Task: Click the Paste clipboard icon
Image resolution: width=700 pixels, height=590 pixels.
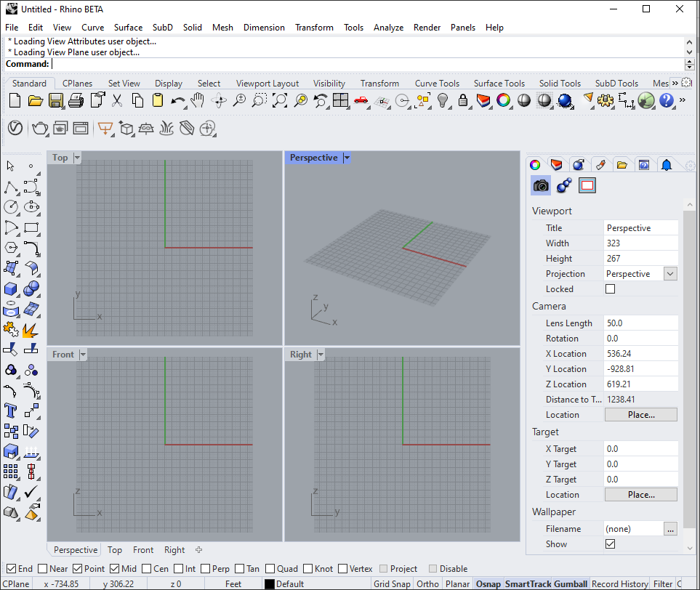Action: tap(158, 100)
